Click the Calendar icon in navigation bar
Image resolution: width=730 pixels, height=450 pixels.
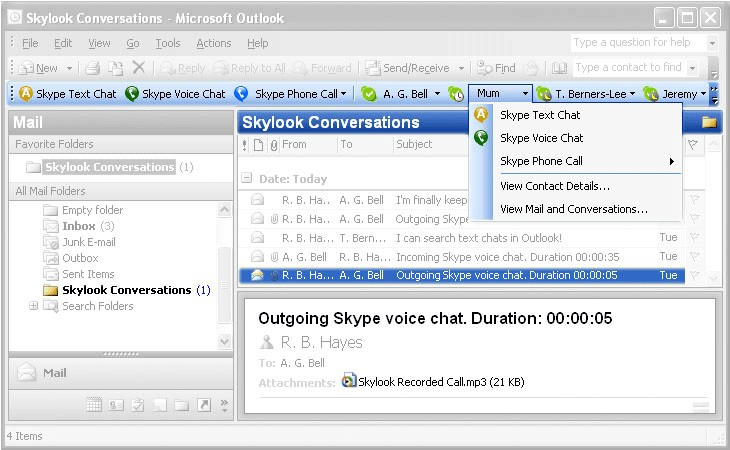click(x=94, y=405)
